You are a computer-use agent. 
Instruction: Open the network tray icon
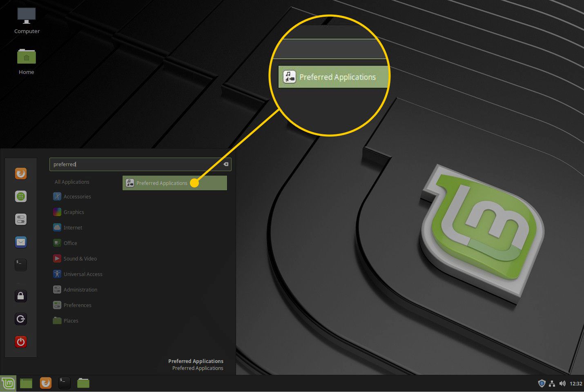[x=552, y=383]
